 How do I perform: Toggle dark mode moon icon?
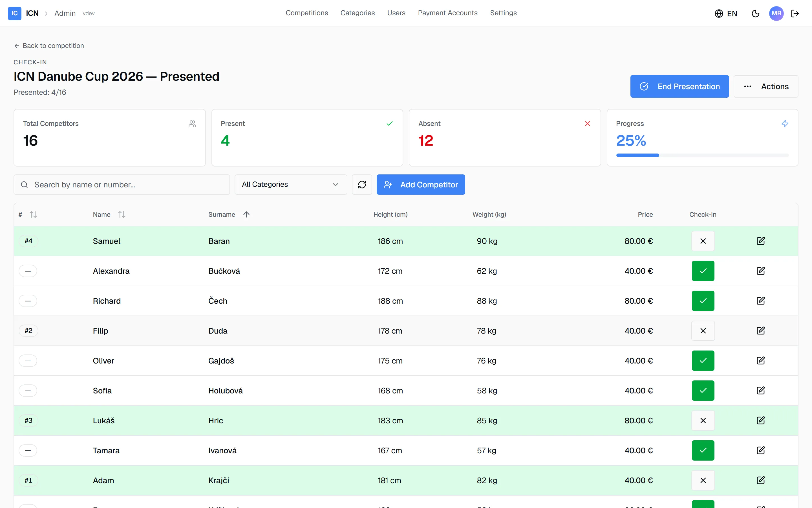point(756,14)
